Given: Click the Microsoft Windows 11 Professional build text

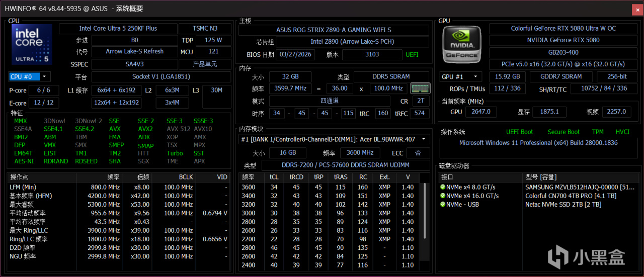Looking at the screenshot, I should click(x=538, y=143).
